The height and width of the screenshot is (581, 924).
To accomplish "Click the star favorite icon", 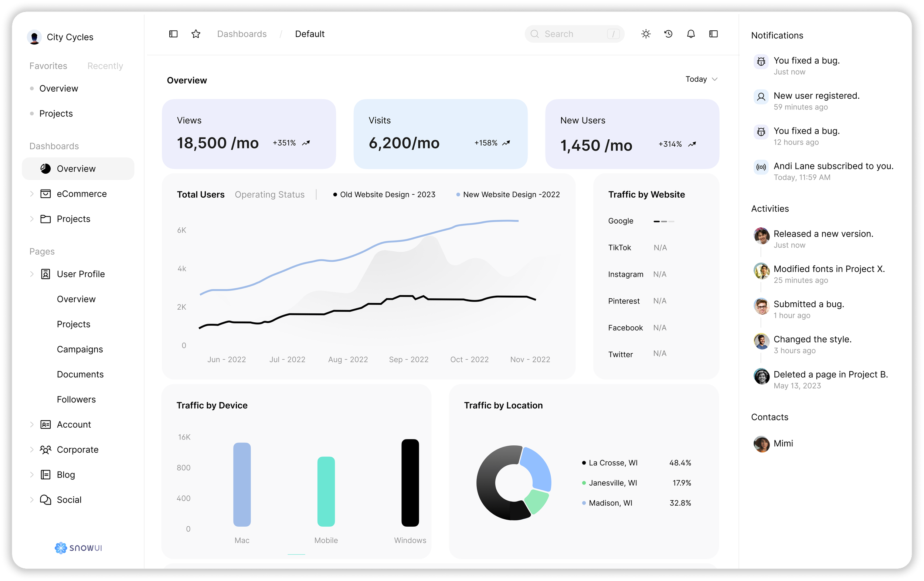I will click(x=196, y=34).
